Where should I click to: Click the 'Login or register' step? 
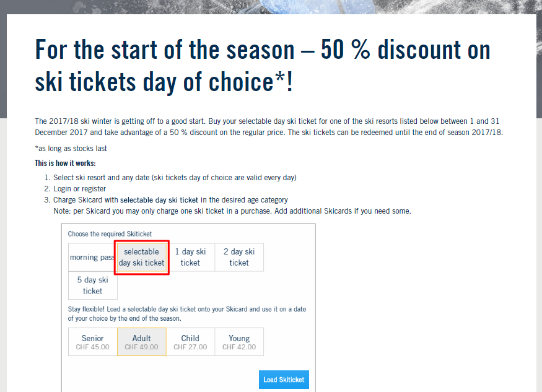pyautogui.click(x=79, y=189)
